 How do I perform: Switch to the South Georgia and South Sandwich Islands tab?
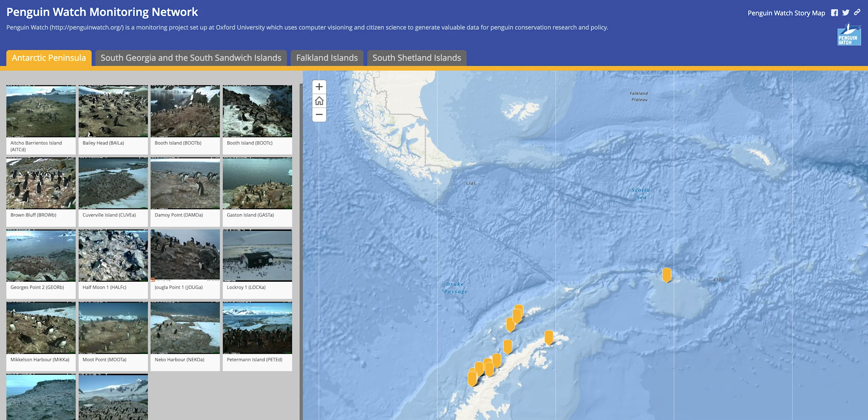(191, 58)
